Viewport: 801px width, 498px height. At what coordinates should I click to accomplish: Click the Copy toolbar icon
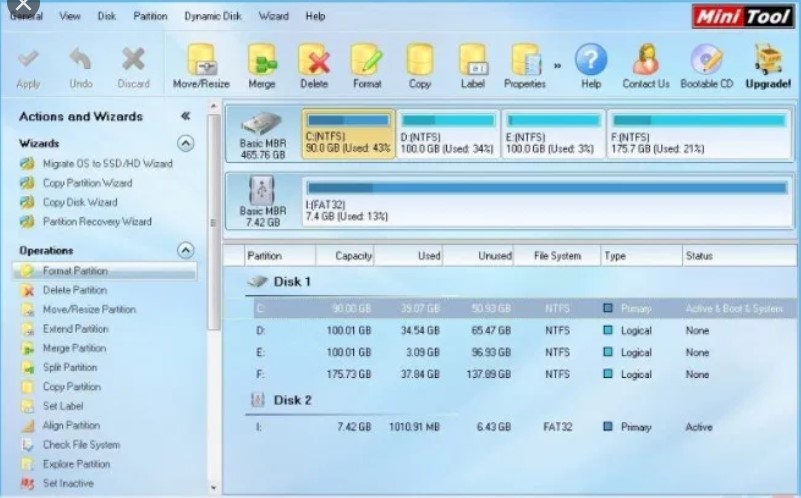point(420,60)
